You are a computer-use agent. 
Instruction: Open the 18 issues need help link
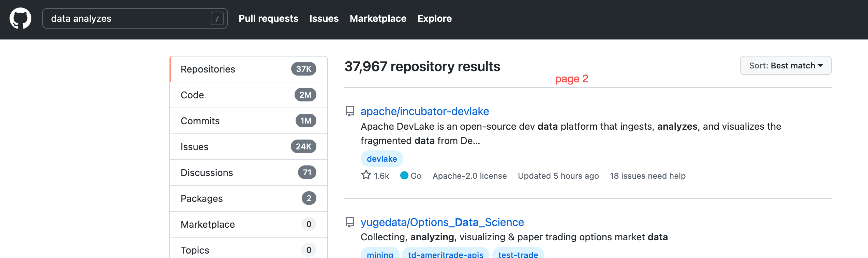coord(647,176)
